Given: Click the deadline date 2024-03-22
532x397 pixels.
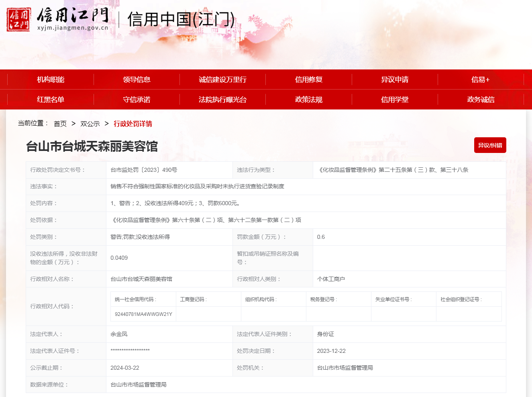Looking at the screenshot, I should pos(125,368).
